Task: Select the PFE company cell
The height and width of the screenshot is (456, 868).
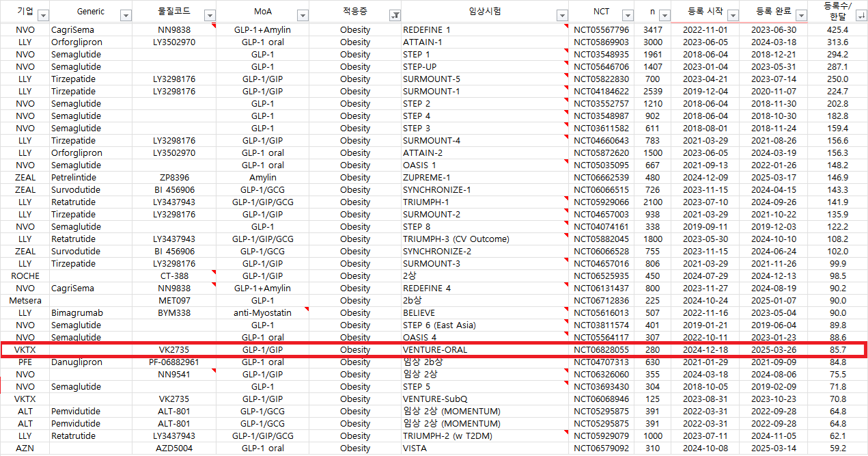Action: [25, 362]
